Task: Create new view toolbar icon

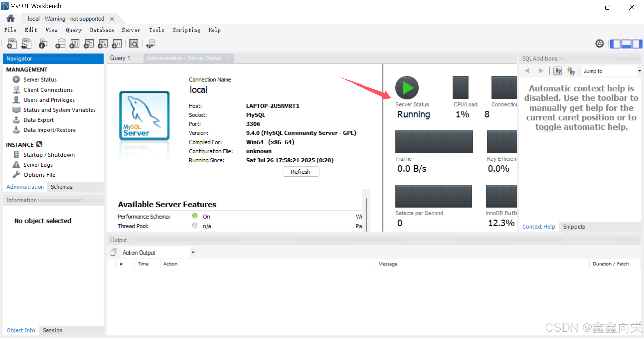Action: 89,43
